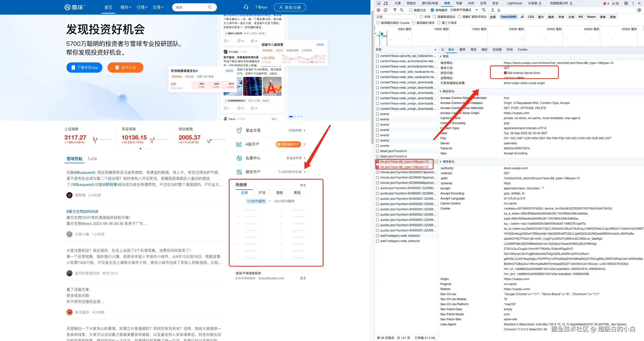This screenshot has height=341, width=644.
Task: Click the record network log icon
Action: click(378, 10)
